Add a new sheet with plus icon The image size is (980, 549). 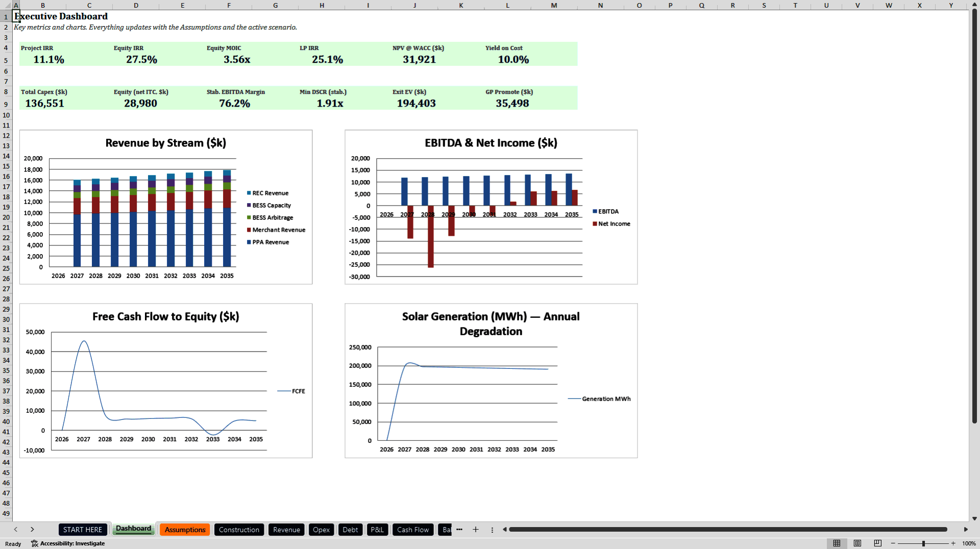(475, 530)
